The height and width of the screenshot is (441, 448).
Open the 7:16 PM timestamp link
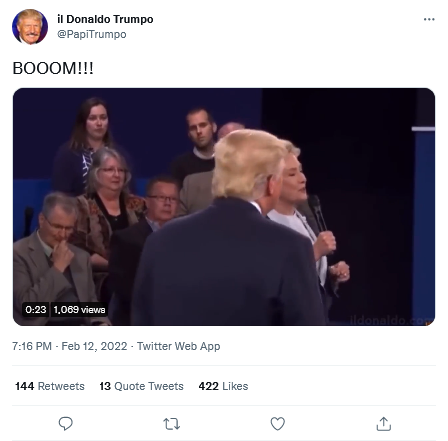[32, 346]
